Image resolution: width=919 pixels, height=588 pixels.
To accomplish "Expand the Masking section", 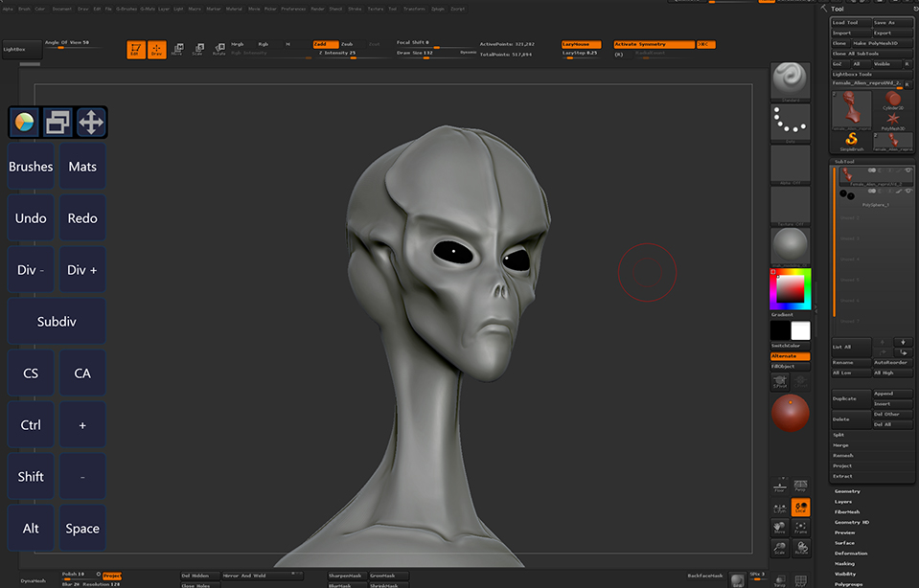I will pos(844,564).
